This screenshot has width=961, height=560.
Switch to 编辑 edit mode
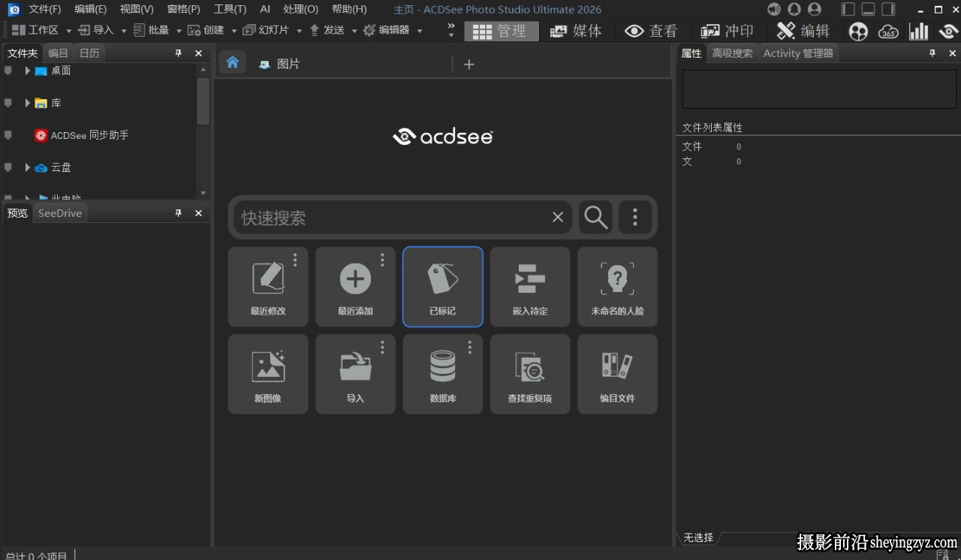pyautogui.click(x=803, y=31)
